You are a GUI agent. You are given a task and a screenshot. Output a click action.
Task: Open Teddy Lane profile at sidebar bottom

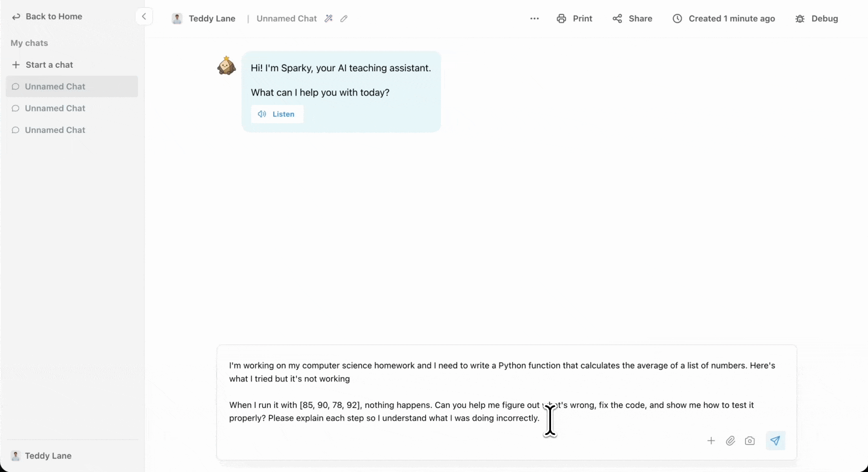pos(41,456)
